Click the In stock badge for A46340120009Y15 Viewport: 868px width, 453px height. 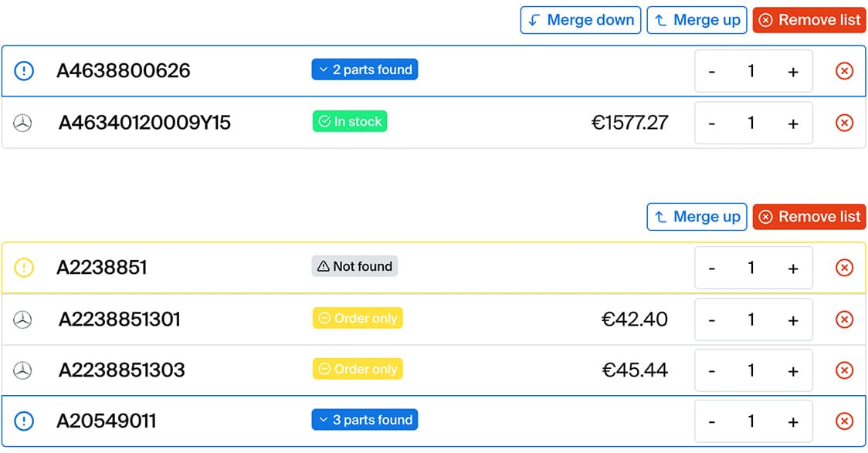[350, 122]
